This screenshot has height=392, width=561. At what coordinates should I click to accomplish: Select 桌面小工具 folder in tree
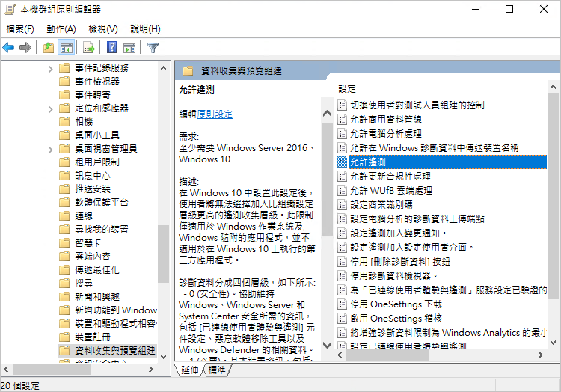pos(97,135)
